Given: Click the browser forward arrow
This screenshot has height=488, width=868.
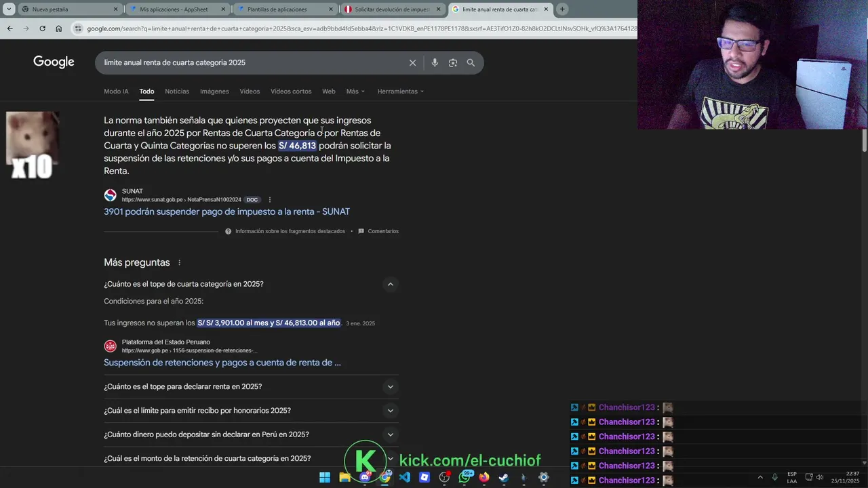Looking at the screenshot, I should (x=26, y=28).
